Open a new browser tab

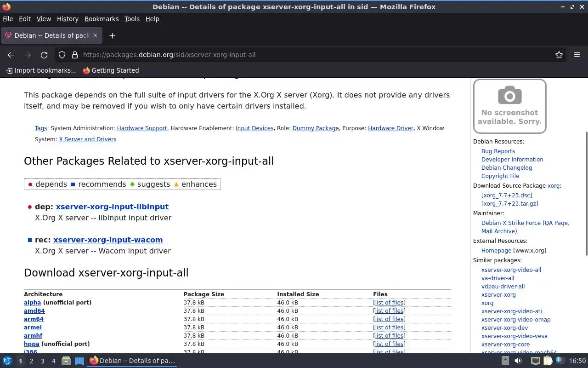(x=112, y=35)
